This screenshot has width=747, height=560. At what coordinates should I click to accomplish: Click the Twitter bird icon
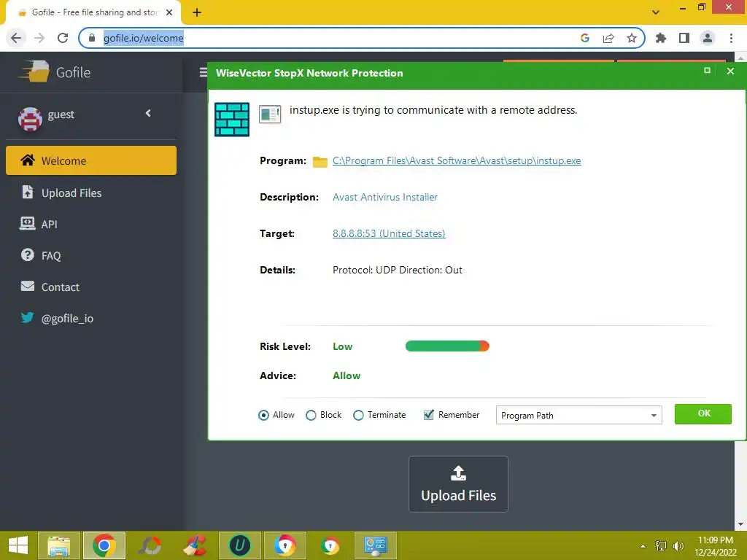[x=28, y=317]
